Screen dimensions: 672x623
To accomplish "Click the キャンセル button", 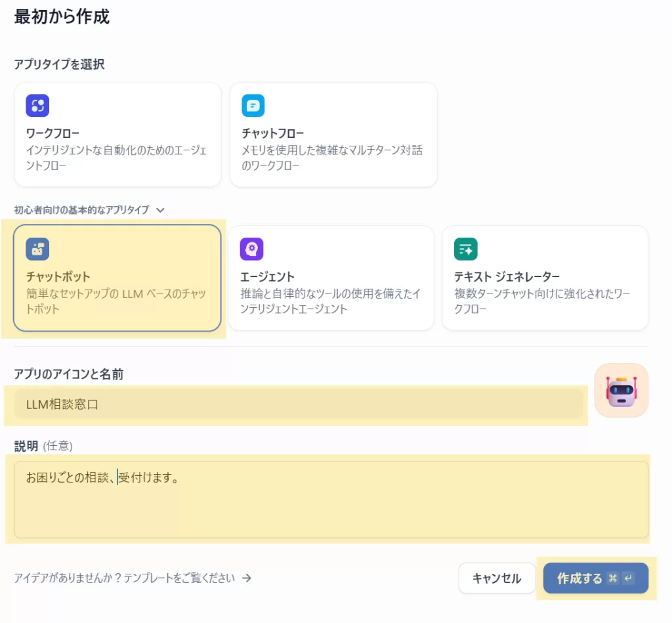I will pyautogui.click(x=497, y=578).
